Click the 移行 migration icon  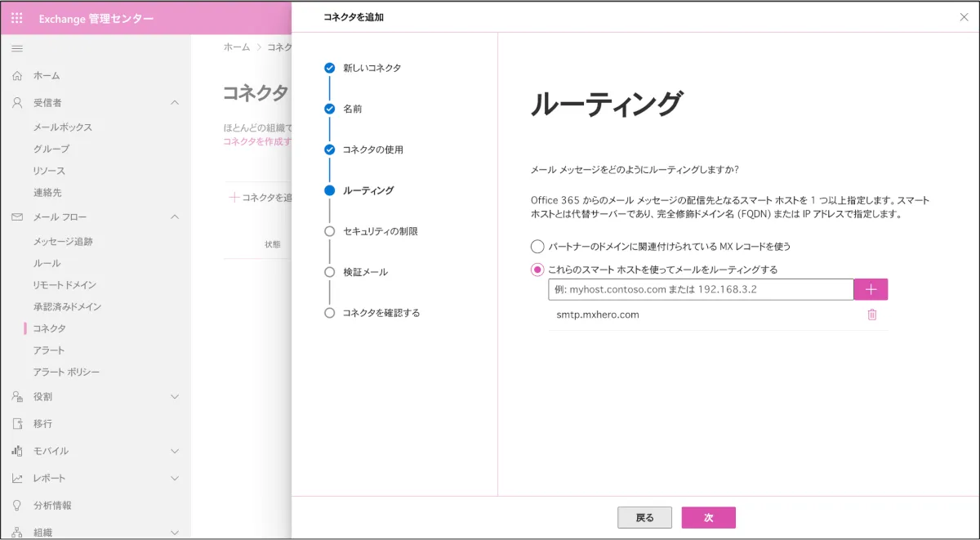pyautogui.click(x=17, y=424)
